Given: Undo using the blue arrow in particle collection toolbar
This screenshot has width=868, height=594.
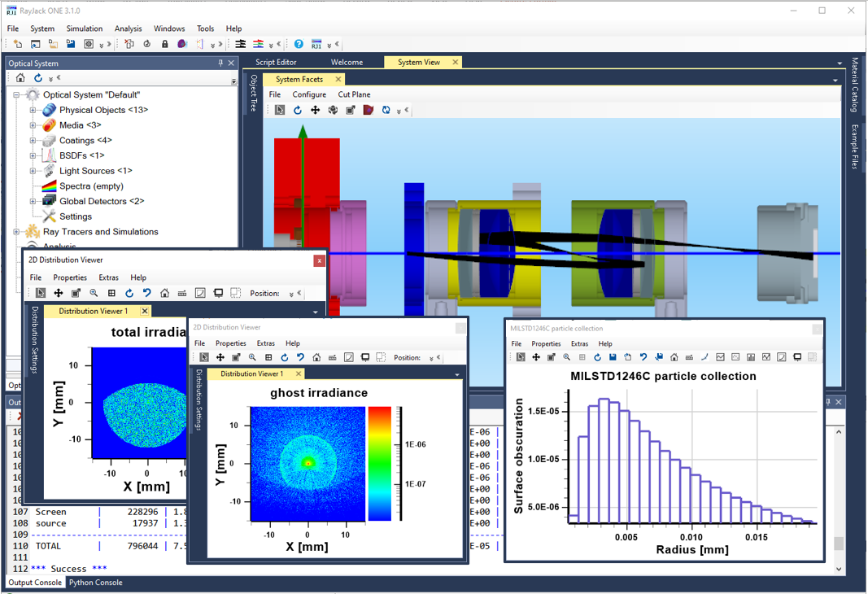Looking at the screenshot, I should [x=644, y=356].
